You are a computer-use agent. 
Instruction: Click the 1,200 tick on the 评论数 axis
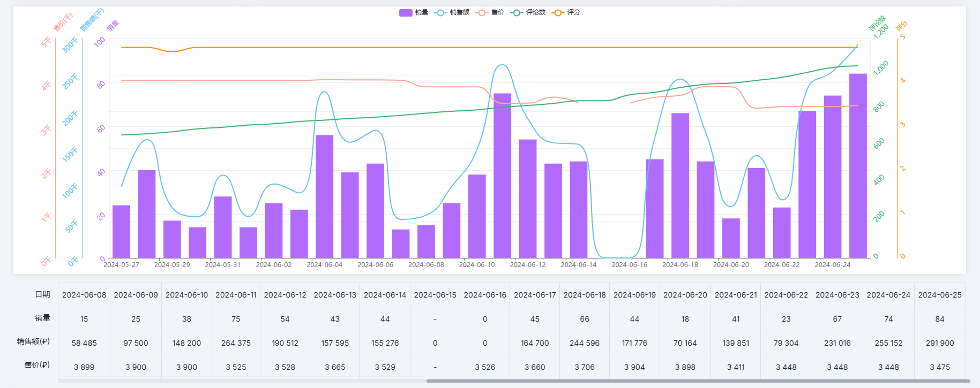click(x=881, y=31)
